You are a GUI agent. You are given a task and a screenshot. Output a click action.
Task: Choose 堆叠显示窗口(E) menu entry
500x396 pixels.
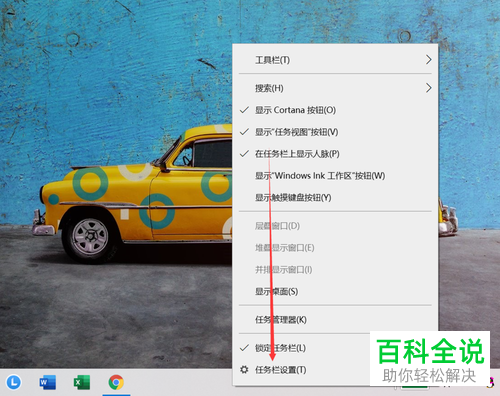[x=335, y=248]
